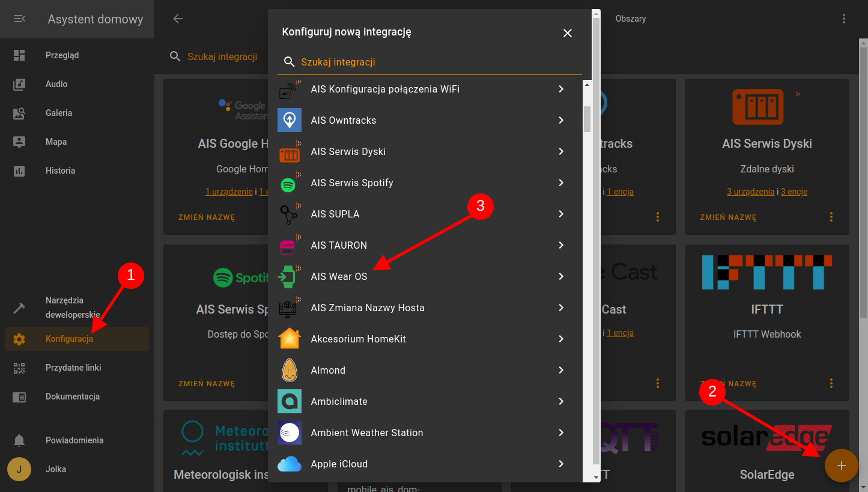The width and height of the screenshot is (868, 492).
Task: Click the Akcesorium HomeKit house icon
Action: tap(290, 339)
